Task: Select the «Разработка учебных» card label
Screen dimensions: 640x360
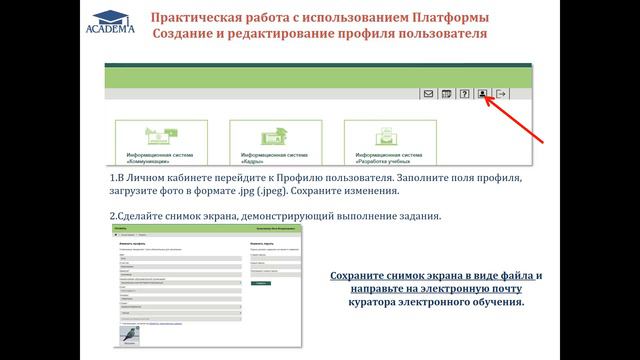Action: (x=389, y=158)
